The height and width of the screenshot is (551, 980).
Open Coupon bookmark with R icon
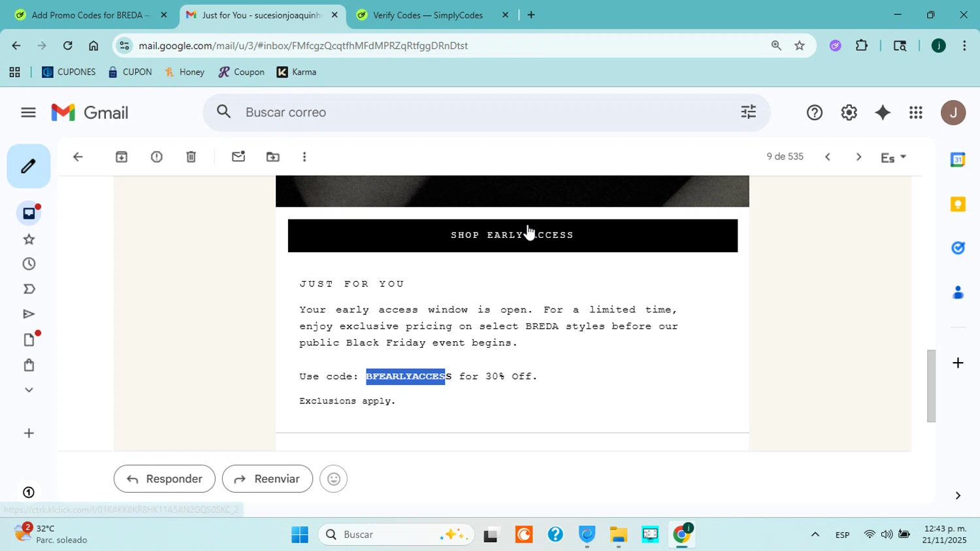click(x=241, y=72)
